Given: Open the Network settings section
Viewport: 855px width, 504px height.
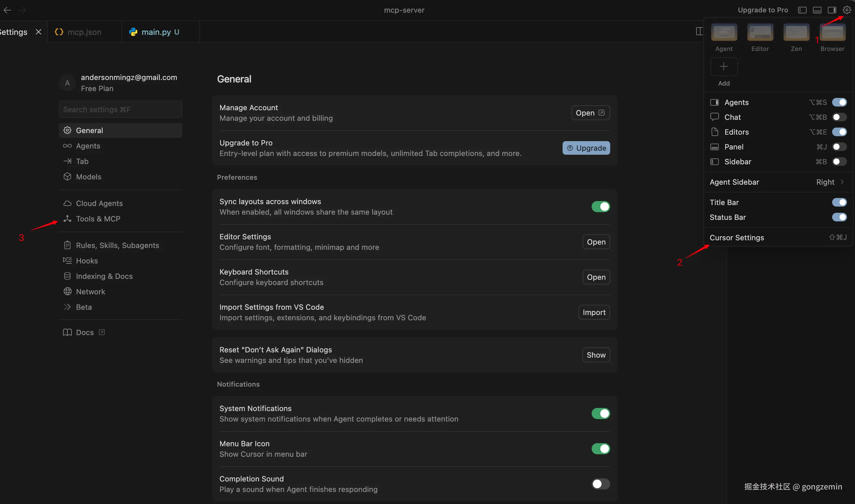Looking at the screenshot, I should [121, 292].
